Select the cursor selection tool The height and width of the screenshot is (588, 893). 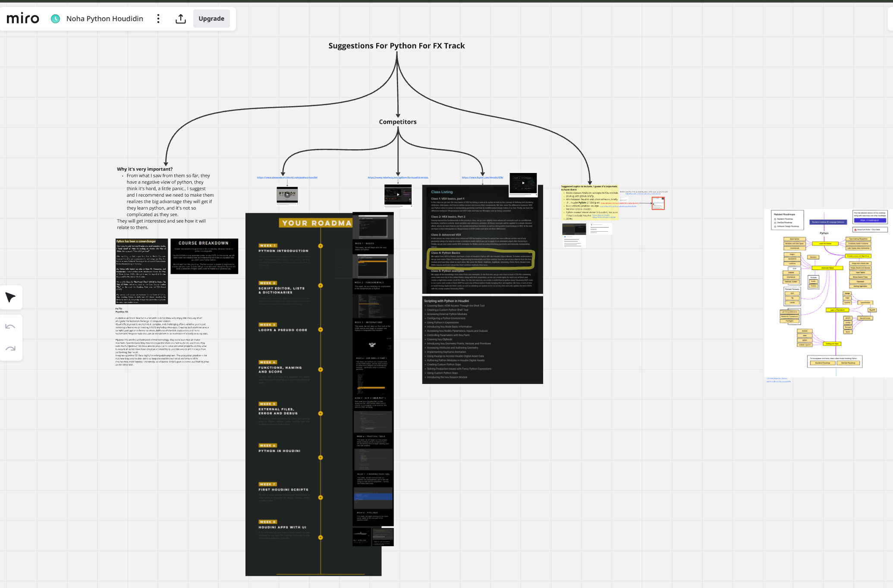coord(10,297)
